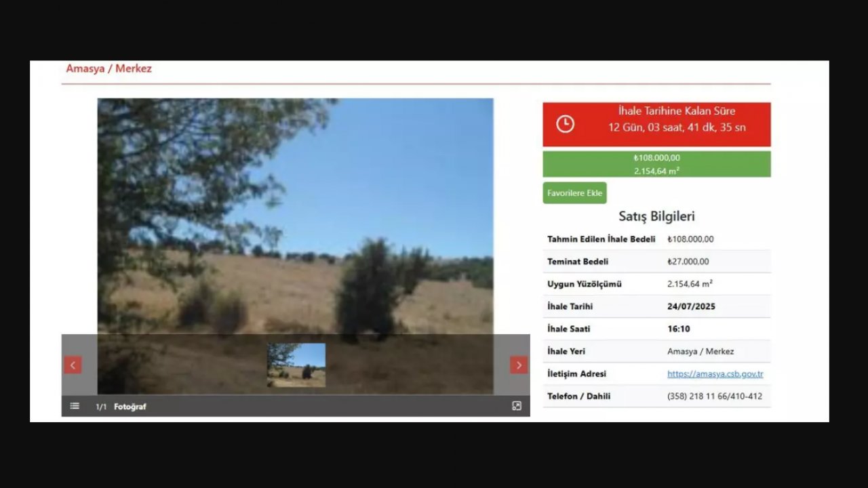
Task: Click the Amasya / Merkez page heading
Action: (x=108, y=69)
